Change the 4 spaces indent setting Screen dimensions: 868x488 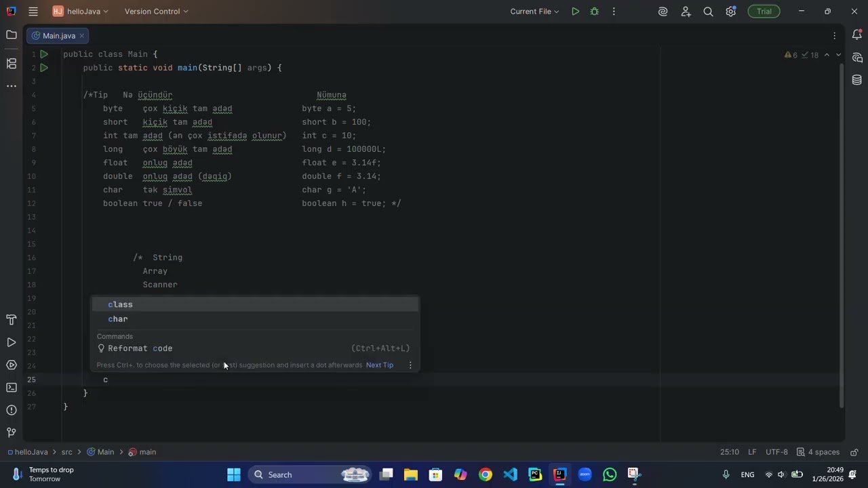pyautogui.click(x=818, y=452)
